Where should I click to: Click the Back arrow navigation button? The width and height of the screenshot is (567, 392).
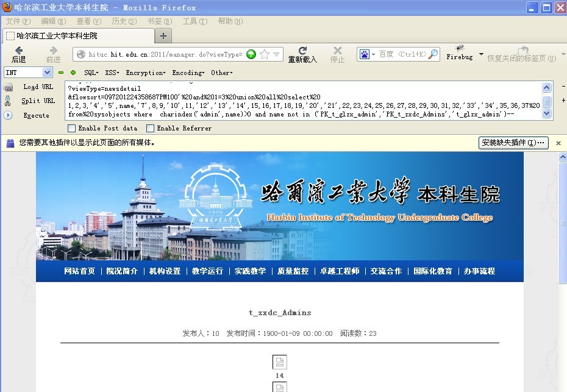(19, 50)
